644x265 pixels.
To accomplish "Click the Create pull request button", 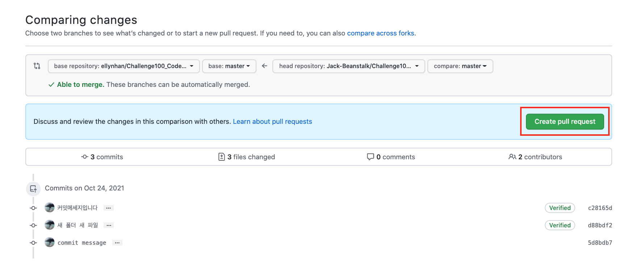I will pyautogui.click(x=565, y=122).
